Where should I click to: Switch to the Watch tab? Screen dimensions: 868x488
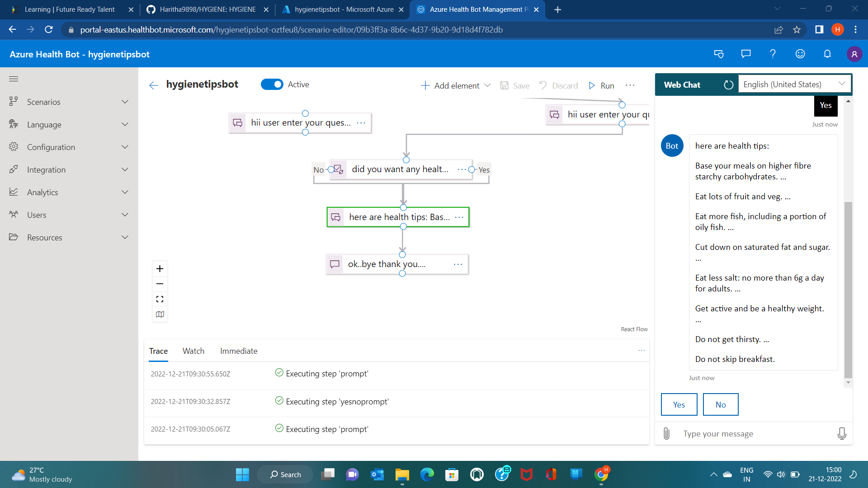193,351
